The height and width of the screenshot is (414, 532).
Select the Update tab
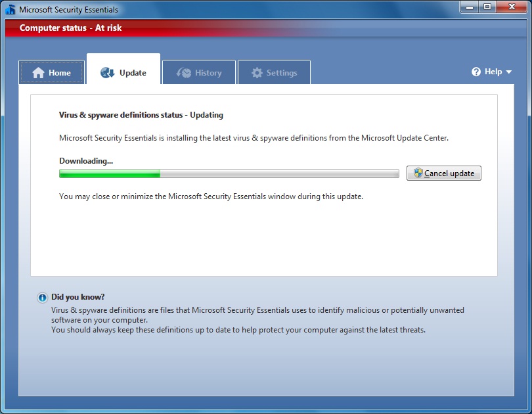pyautogui.click(x=123, y=69)
